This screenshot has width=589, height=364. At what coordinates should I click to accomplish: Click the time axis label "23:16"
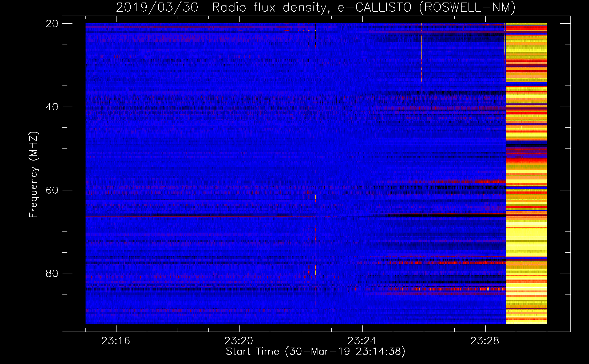116,341
